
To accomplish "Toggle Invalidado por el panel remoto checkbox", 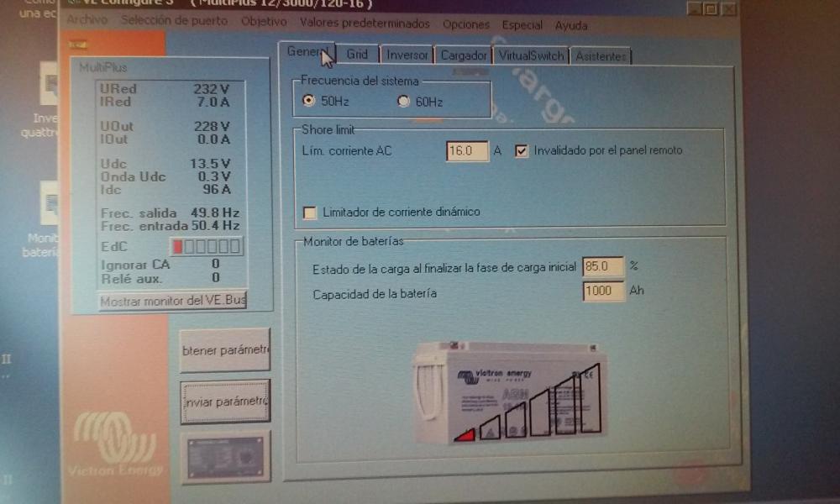I will click(521, 151).
